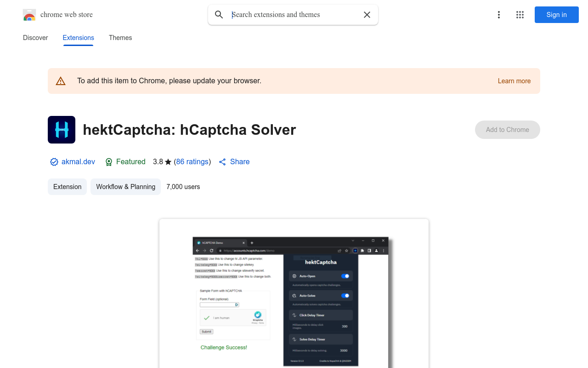Open the three-dot more options menu

(x=498, y=14)
